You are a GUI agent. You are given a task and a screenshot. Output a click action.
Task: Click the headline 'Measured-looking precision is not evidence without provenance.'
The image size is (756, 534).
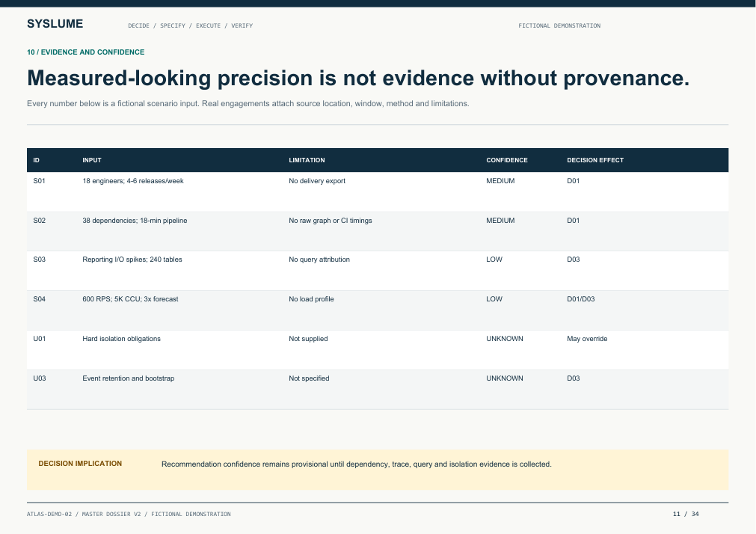click(358, 78)
